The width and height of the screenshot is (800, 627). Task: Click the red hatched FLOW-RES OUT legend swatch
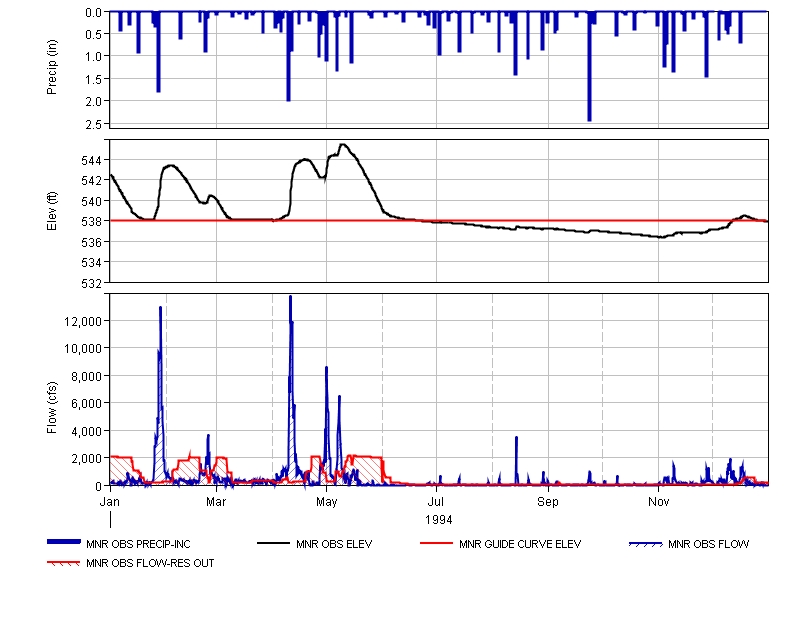pos(64,562)
